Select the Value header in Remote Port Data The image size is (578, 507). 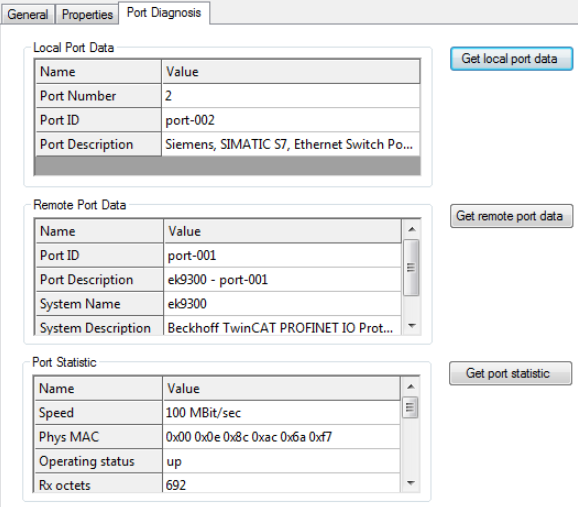point(283,231)
